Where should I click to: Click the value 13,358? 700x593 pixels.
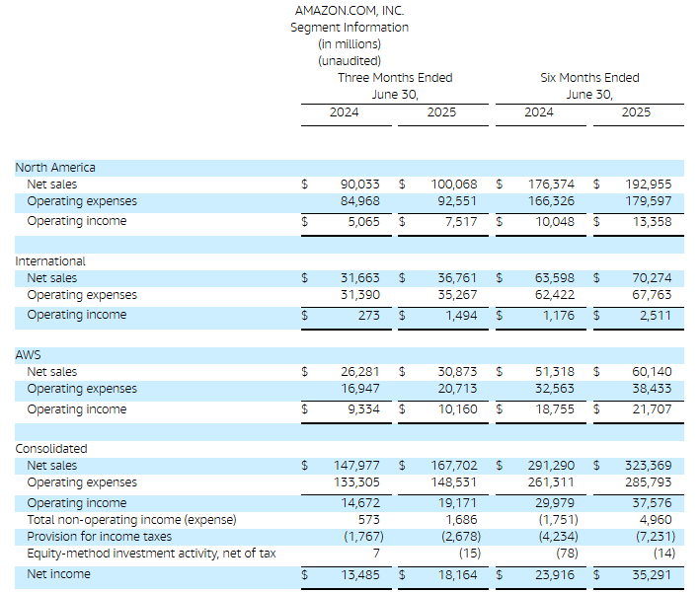653,222
